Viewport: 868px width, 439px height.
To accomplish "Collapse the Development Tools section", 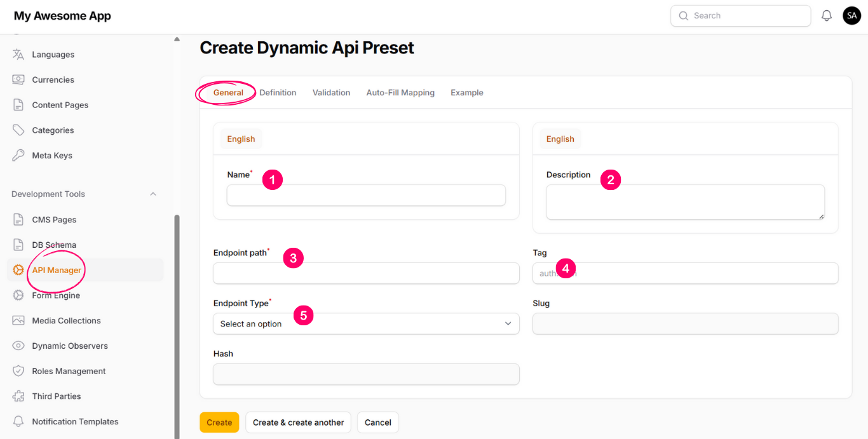I will [153, 194].
